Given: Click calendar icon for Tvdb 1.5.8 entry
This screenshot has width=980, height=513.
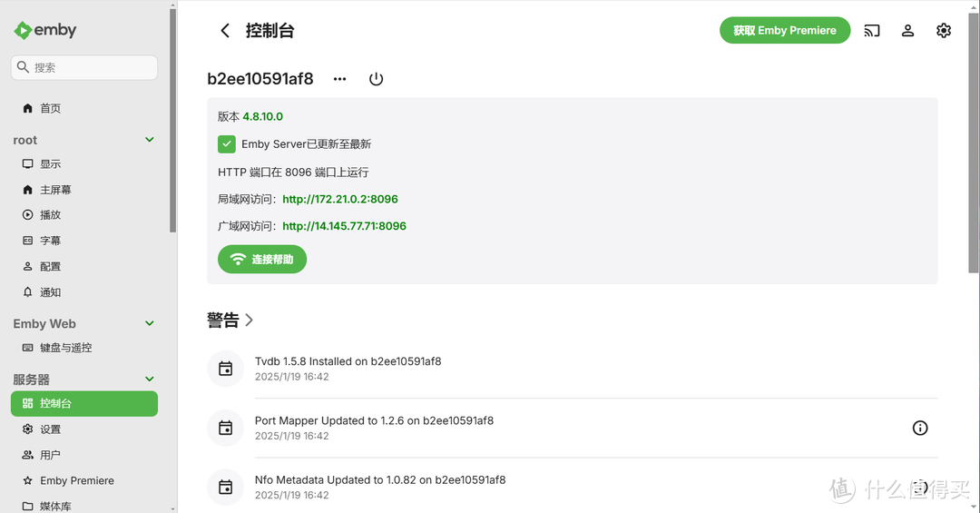Looking at the screenshot, I should click(x=225, y=369).
